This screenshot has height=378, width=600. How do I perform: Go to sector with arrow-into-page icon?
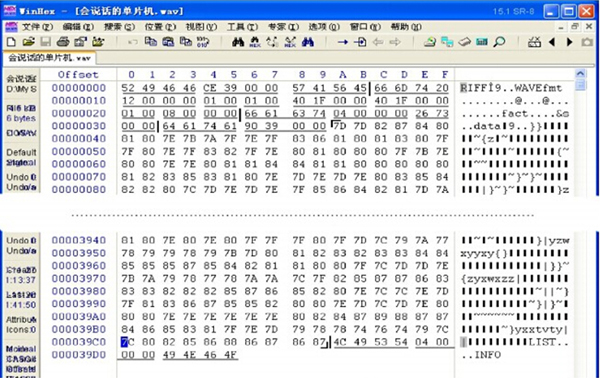[x=360, y=42]
